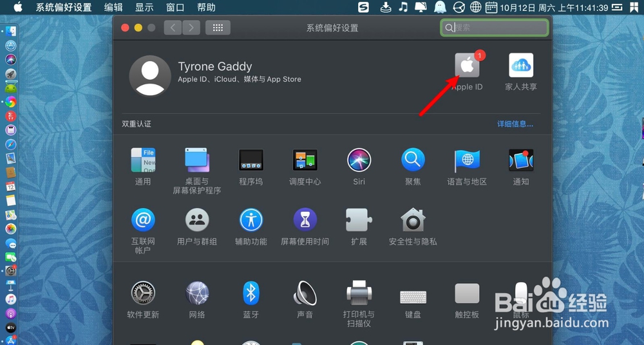This screenshot has height=345, width=644.
Task: Open Keynote in the Dock
Action: [11, 285]
